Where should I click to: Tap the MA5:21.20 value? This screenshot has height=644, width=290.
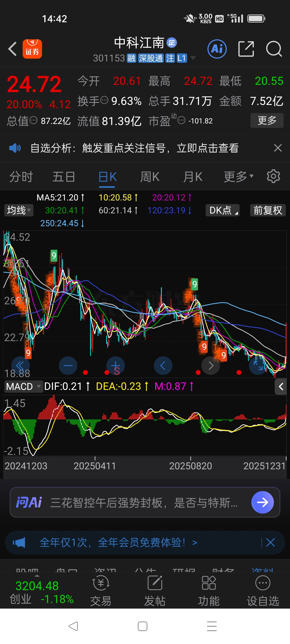tap(61, 197)
